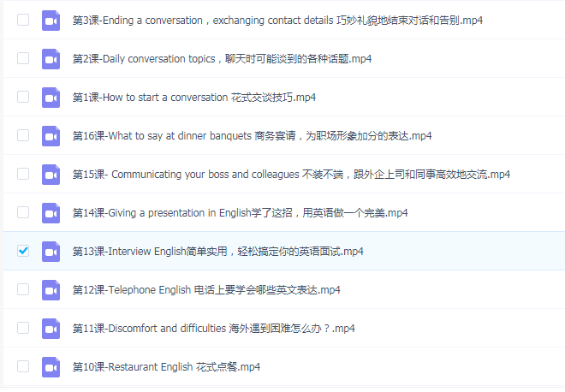The image size is (565, 392).
Task: Check the box beside 第10课 Restaurant English
Action: [x=23, y=366]
